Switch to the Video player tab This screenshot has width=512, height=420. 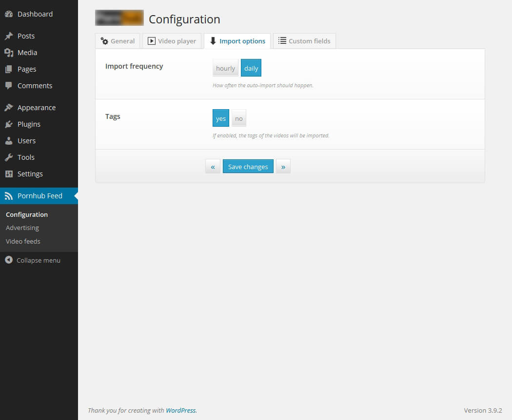click(172, 41)
